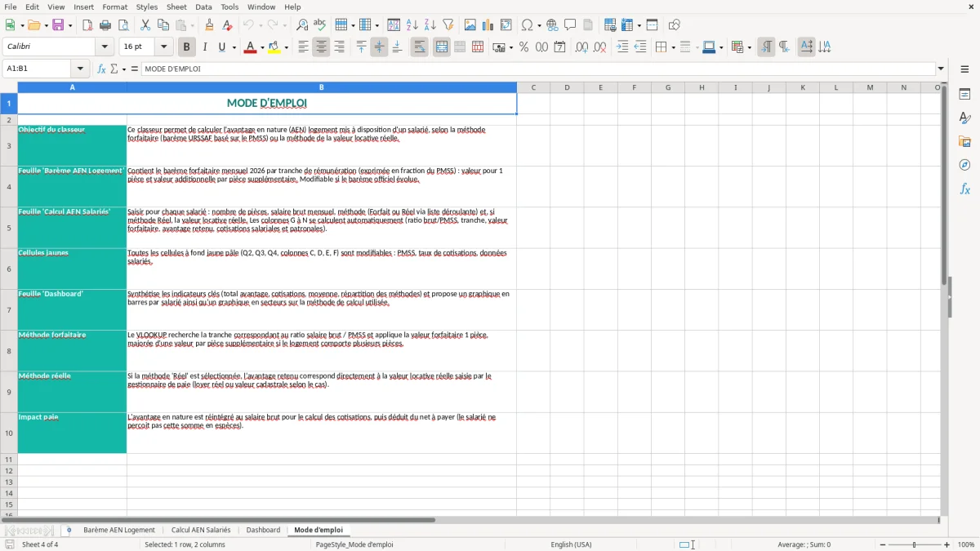The height and width of the screenshot is (551, 980).
Task: Open Background Color dropdown arrow
Action: (287, 47)
